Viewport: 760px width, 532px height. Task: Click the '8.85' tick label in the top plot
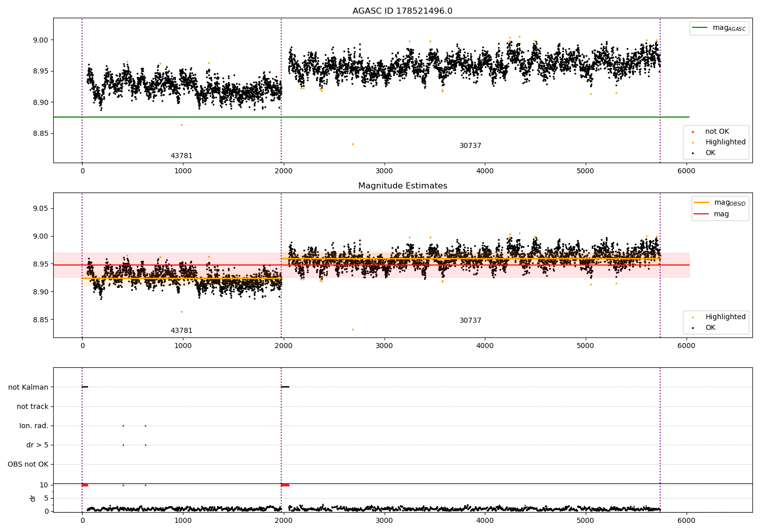(40, 134)
